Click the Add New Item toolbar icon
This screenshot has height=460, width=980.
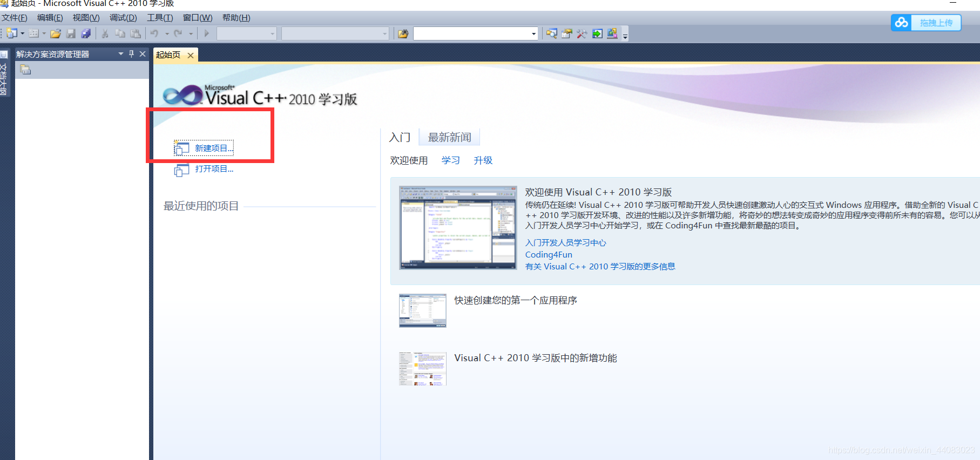(33, 33)
